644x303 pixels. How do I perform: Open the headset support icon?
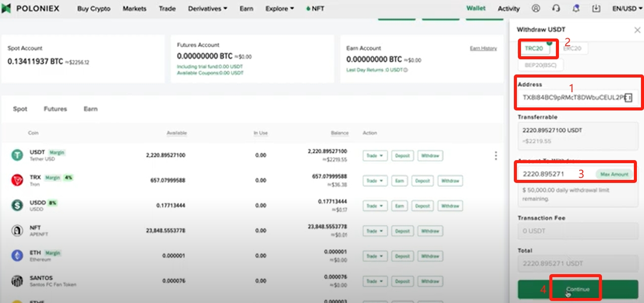[x=556, y=9]
